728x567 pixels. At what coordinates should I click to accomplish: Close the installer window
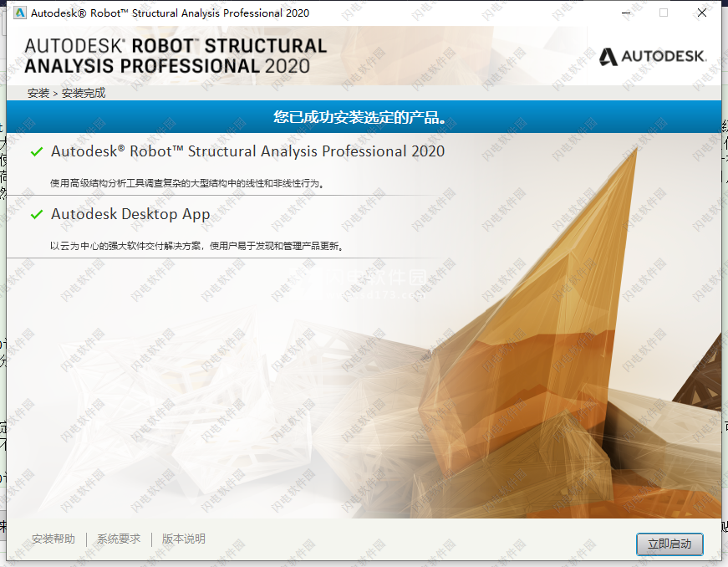pyautogui.click(x=702, y=13)
